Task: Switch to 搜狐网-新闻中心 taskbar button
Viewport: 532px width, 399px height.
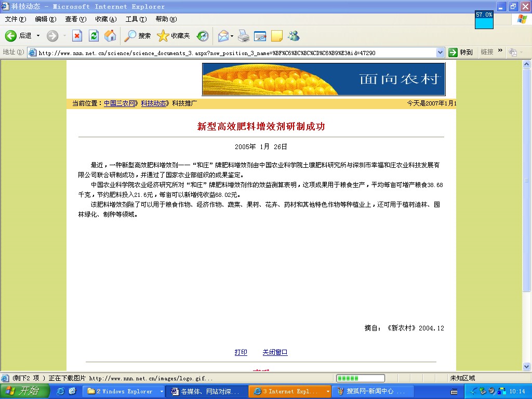Action: tap(373, 392)
